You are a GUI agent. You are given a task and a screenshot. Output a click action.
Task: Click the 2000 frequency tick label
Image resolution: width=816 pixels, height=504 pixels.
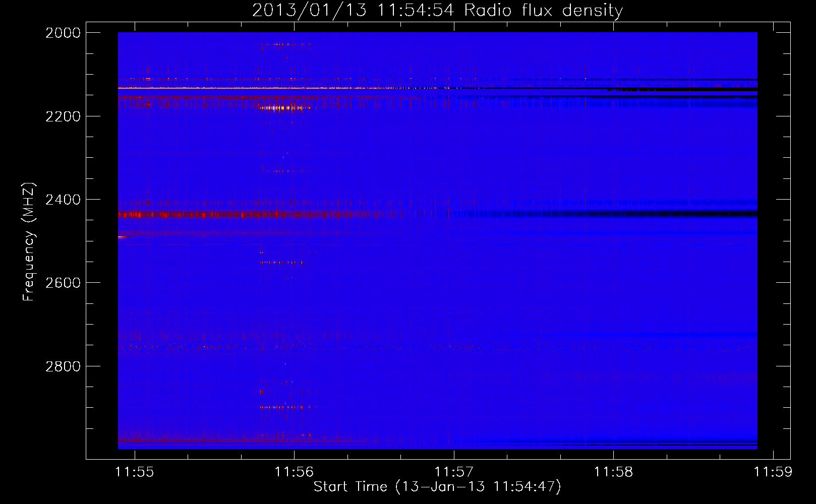pos(63,33)
